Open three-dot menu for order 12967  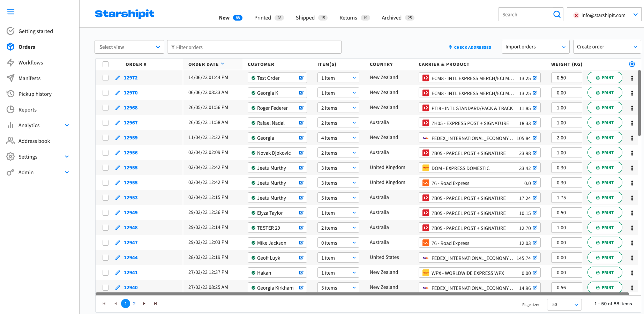(x=632, y=123)
